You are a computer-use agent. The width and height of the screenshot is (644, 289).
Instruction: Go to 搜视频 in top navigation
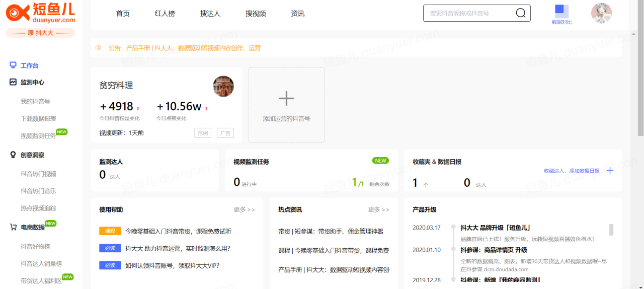pos(256,14)
